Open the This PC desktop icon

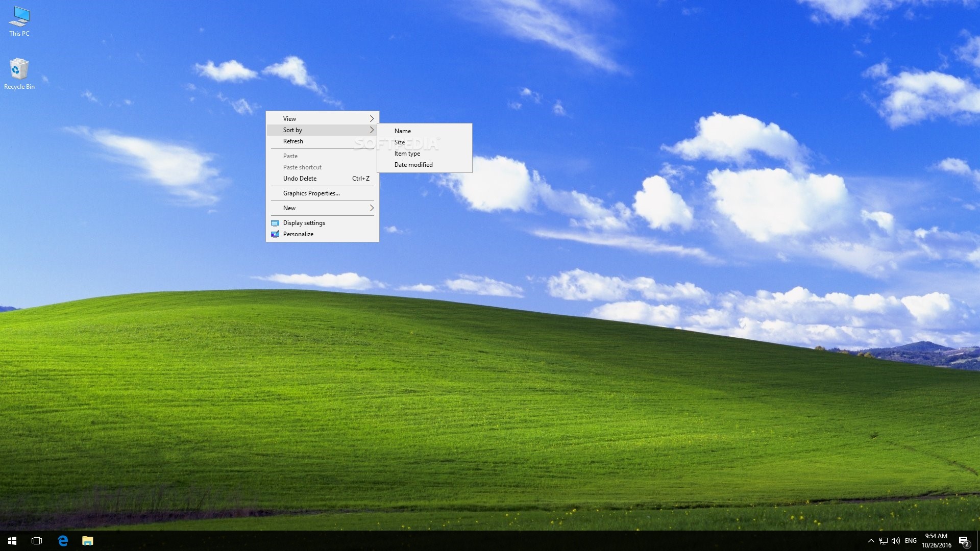click(x=19, y=21)
